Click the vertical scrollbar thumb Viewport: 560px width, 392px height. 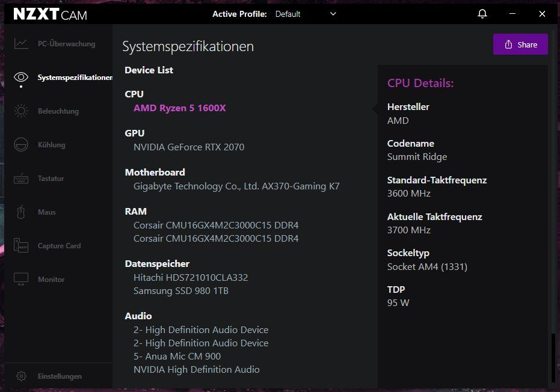tap(553, 358)
